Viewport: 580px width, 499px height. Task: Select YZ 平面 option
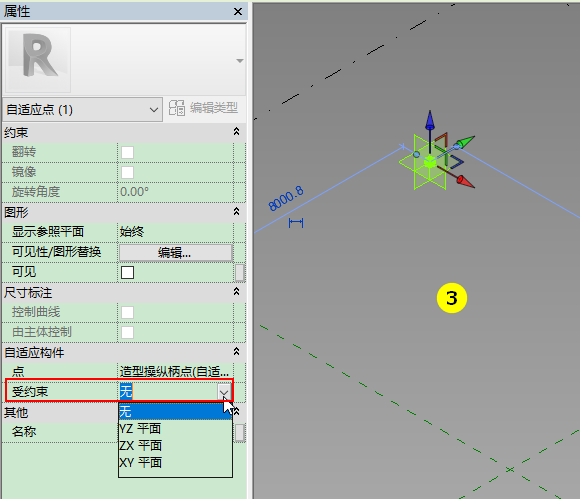pos(175,429)
